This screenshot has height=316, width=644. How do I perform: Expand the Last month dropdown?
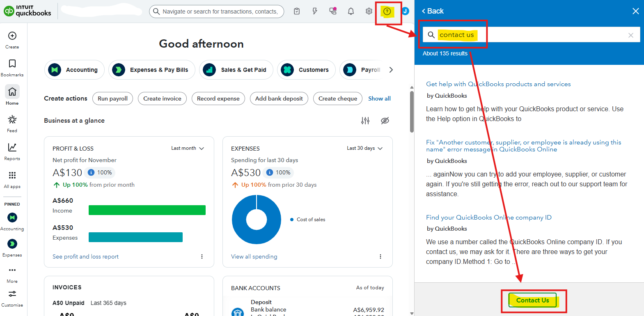coord(188,148)
